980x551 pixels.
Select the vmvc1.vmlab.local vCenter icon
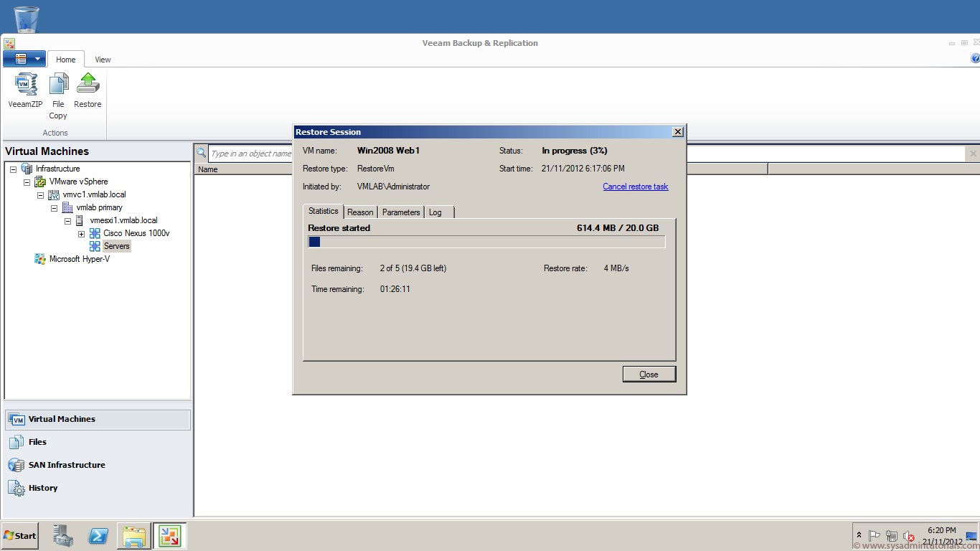tap(54, 194)
